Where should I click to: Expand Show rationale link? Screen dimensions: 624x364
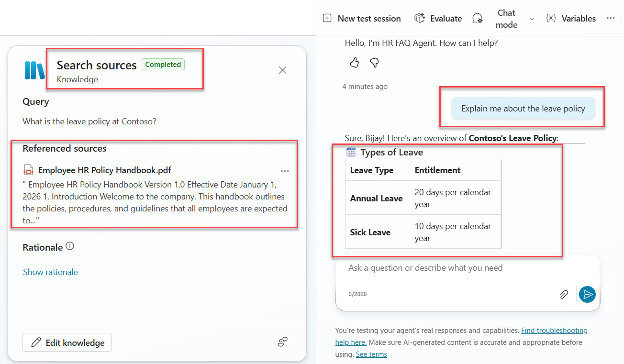(50, 272)
